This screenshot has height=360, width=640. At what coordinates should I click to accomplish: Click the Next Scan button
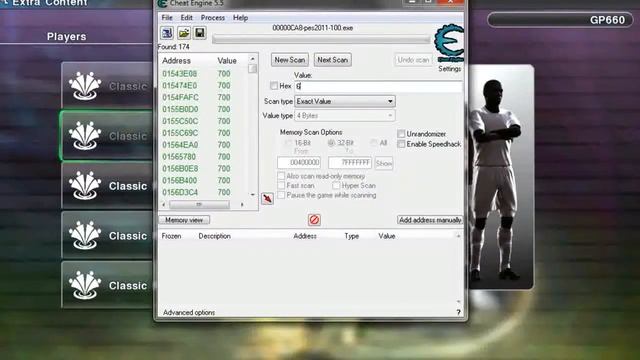pos(333,60)
